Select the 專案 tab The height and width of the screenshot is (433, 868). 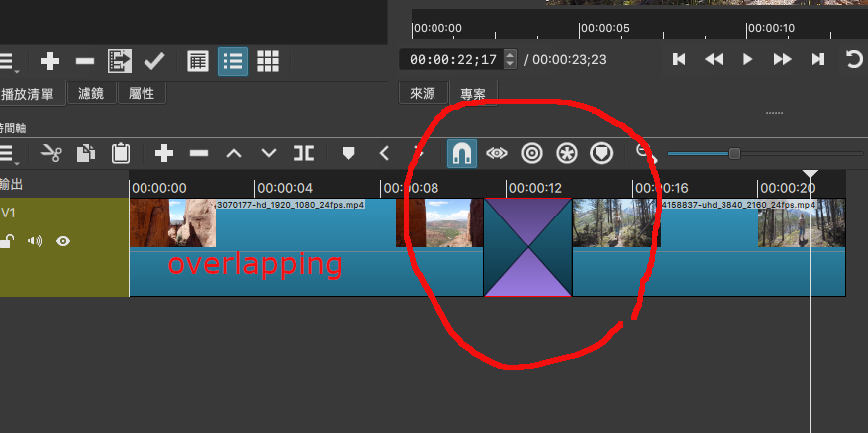click(473, 94)
